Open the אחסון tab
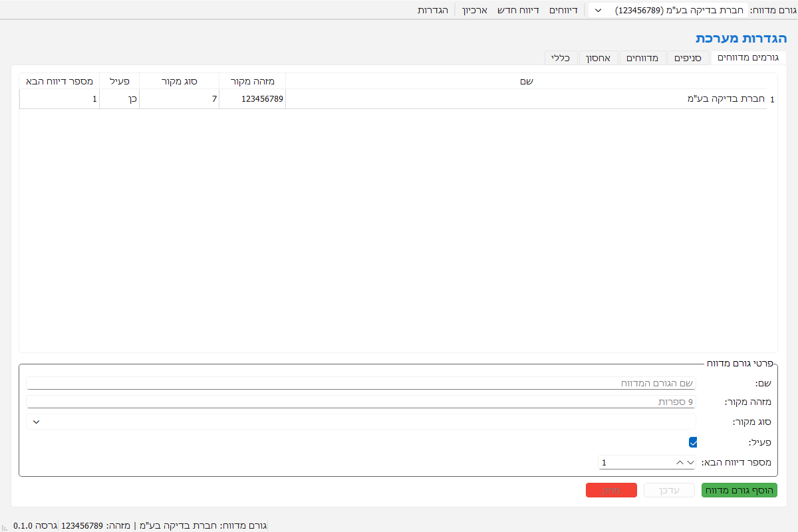Viewport: 798px width, 532px height. (600, 59)
